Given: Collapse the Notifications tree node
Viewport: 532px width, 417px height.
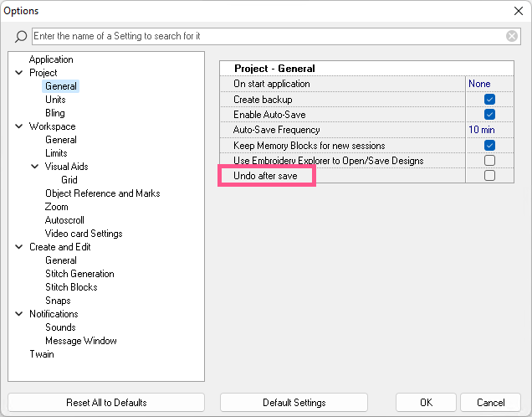Looking at the screenshot, I should [x=19, y=314].
